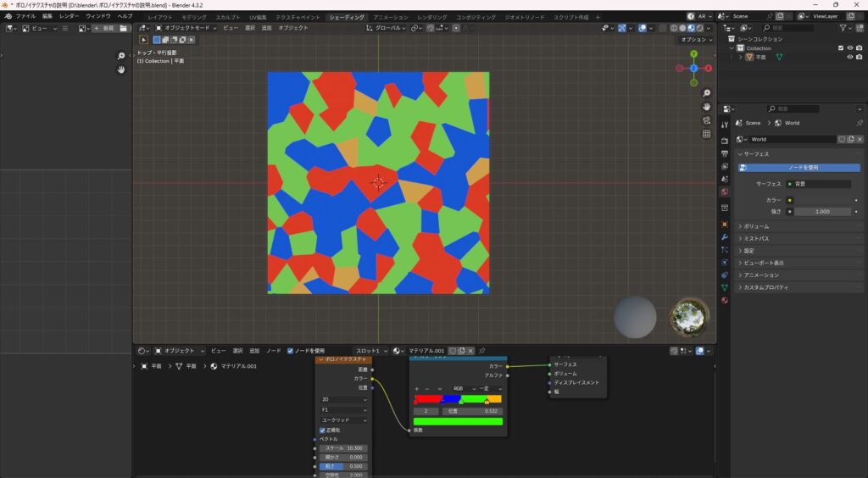Click the image editor pan hand icon
The image size is (868, 478).
pyautogui.click(x=121, y=69)
